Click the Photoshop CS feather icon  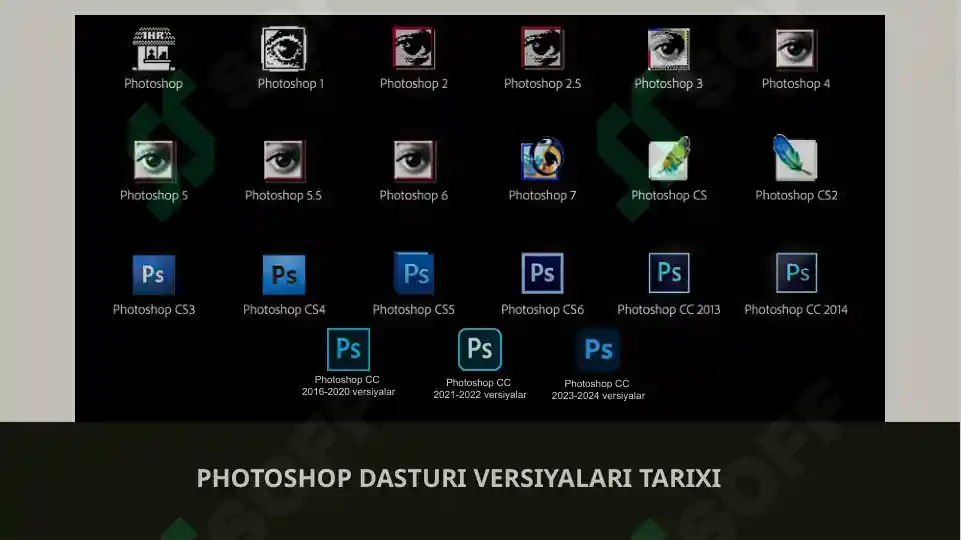[669, 159]
